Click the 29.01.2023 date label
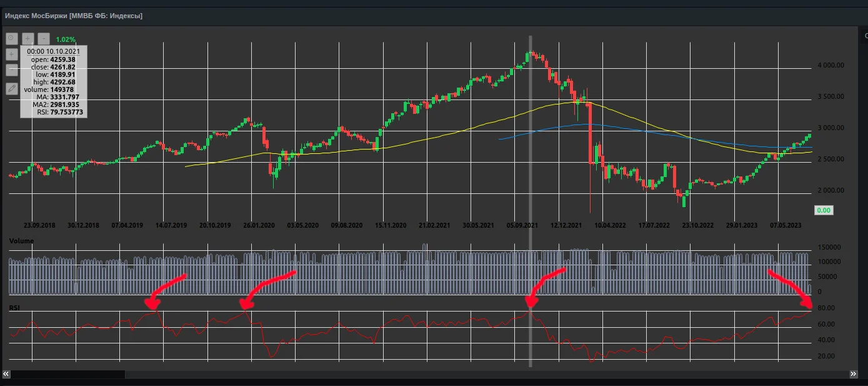 pyautogui.click(x=742, y=225)
